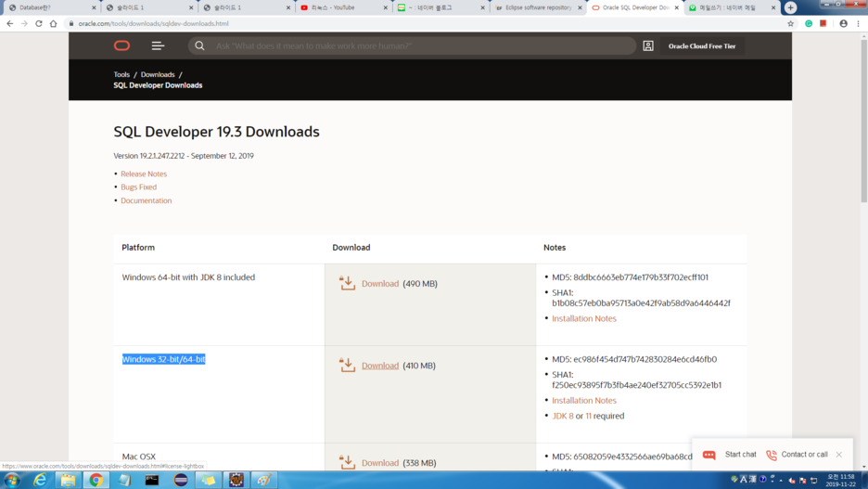
Task: Click the download icon for Windows 64-bit with JDK 8
Action: [347, 283]
